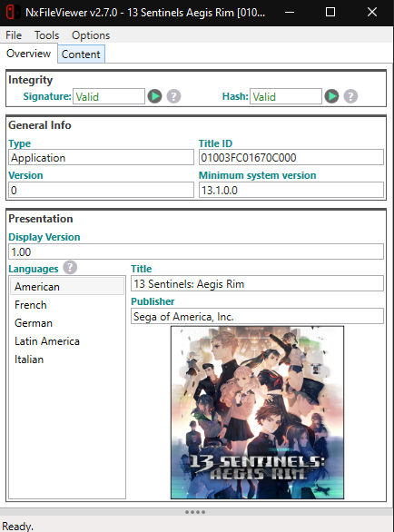Open the Options menu
Screen dimensions: 394x532
click(x=91, y=35)
